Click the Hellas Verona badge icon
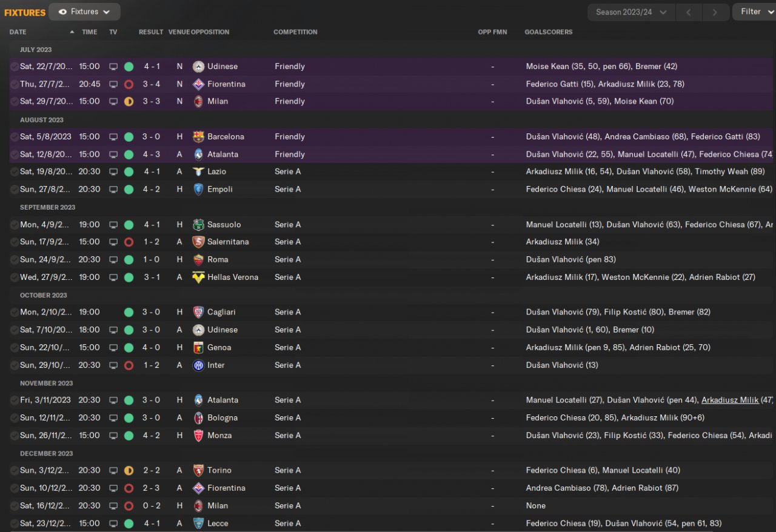The width and height of the screenshot is (776, 532). click(198, 278)
